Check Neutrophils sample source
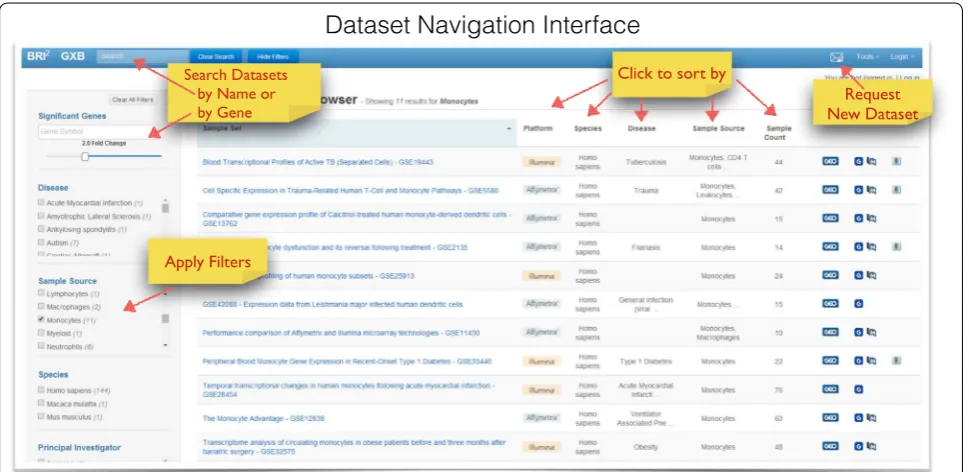Viewport: 969px width, 472px height. click(41, 347)
